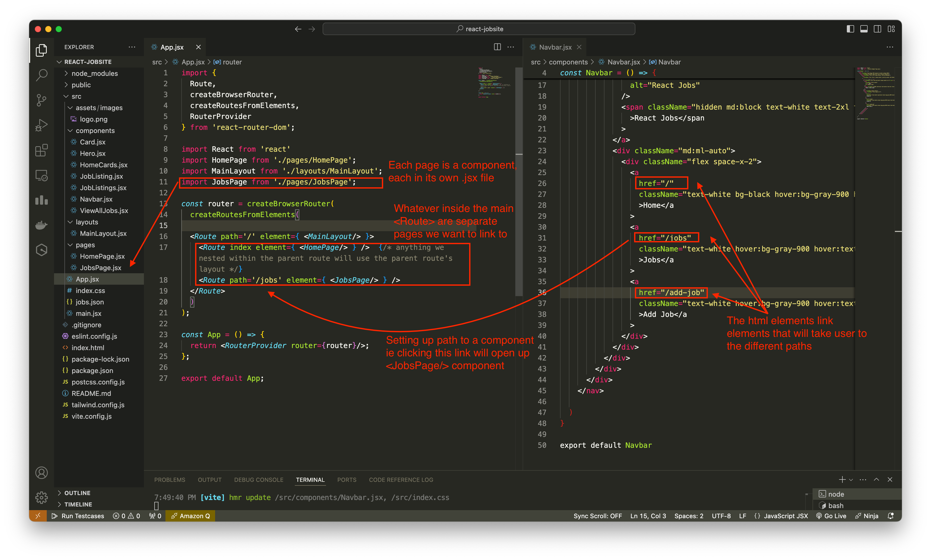Select the bash terminal in terminal list
Screen dimensions: 931x560
pos(857,505)
